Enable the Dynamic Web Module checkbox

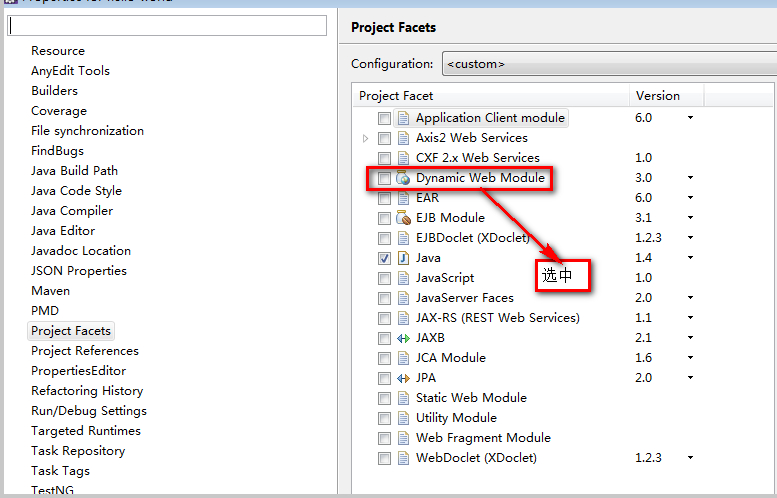click(x=384, y=178)
